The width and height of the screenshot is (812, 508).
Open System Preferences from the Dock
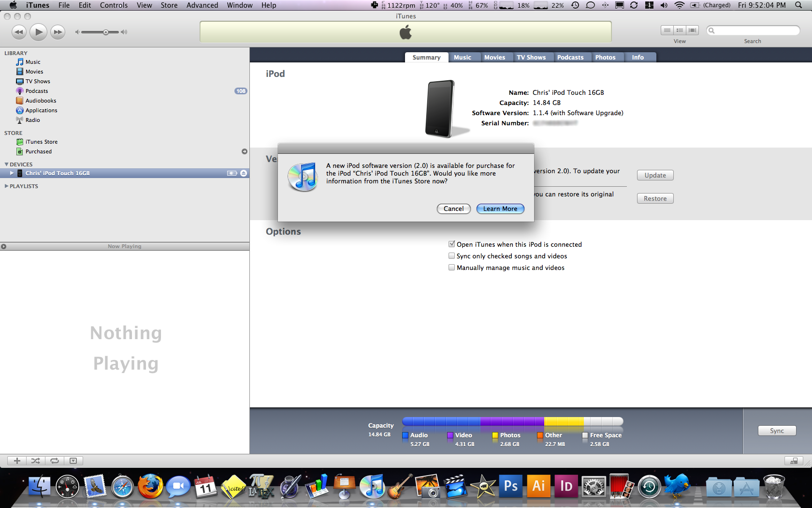(x=594, y=486)
